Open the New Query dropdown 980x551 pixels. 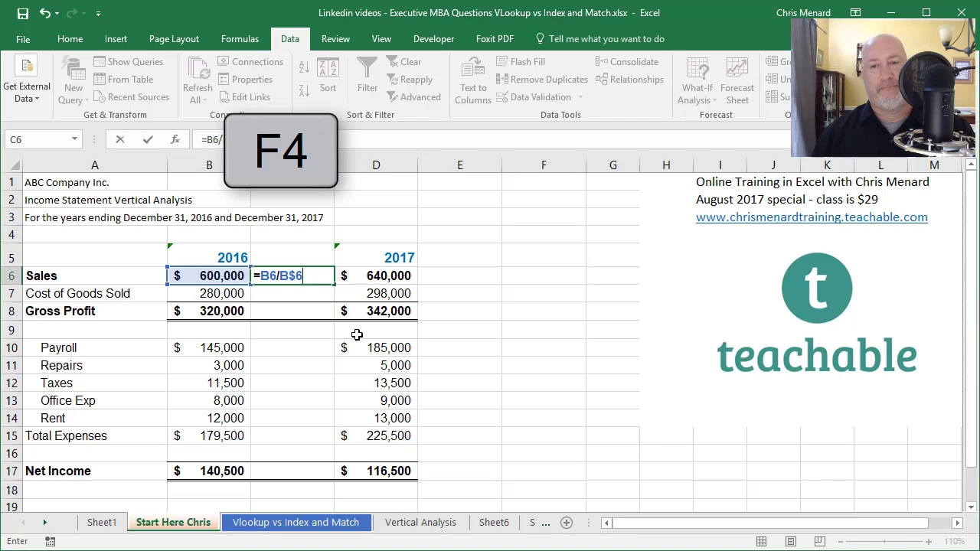click(x=73, y=81)
